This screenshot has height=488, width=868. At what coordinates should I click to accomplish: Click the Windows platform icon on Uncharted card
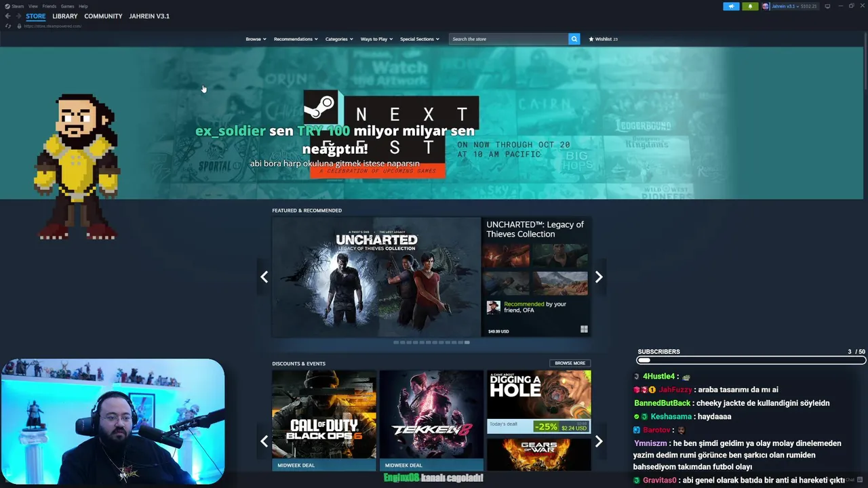tap(584, 329)
